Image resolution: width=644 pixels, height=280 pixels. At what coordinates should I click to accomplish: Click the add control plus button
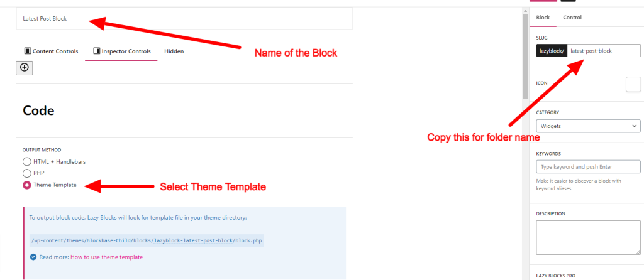[25, 68]
